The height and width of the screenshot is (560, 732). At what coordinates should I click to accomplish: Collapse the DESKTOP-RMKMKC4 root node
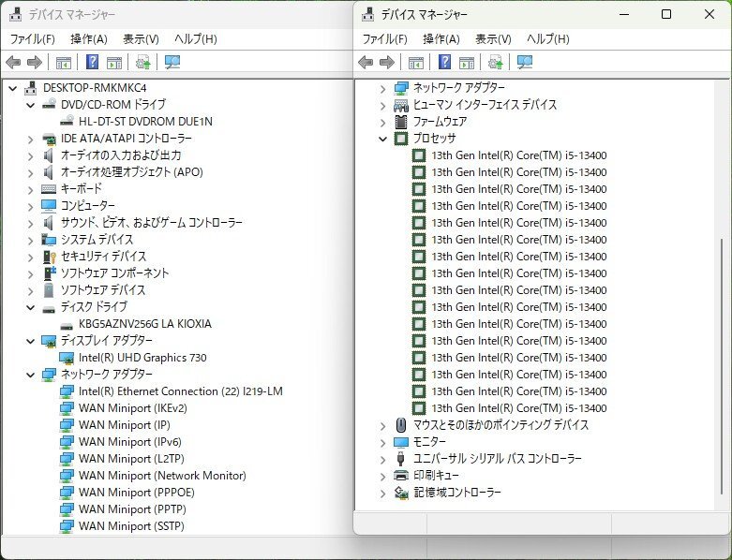point(13,88)
